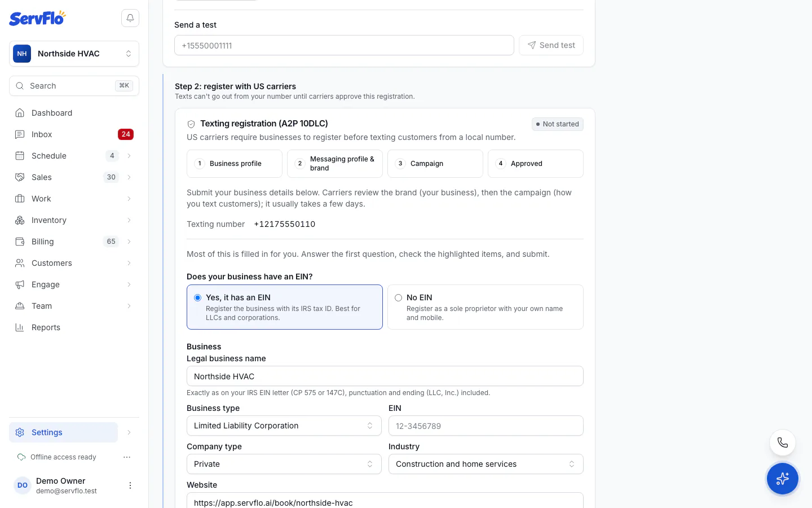812x508 pixels.
Task: Open the AI assistant sparkle button
Action: [x=783, y=479]
